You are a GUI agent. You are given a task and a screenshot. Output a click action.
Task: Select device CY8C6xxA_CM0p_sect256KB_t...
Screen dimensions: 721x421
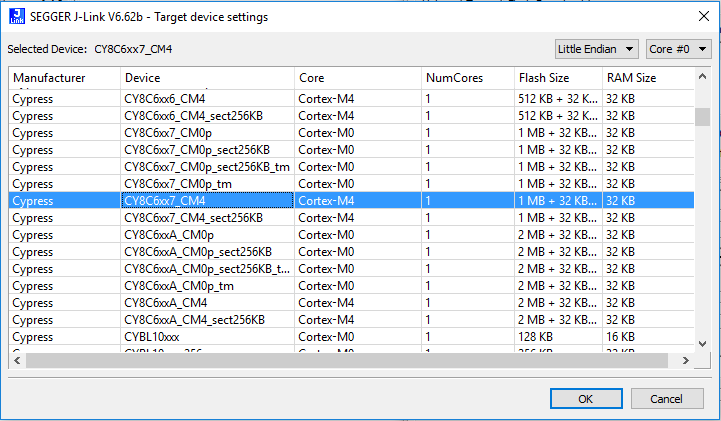tap(207, 269)
